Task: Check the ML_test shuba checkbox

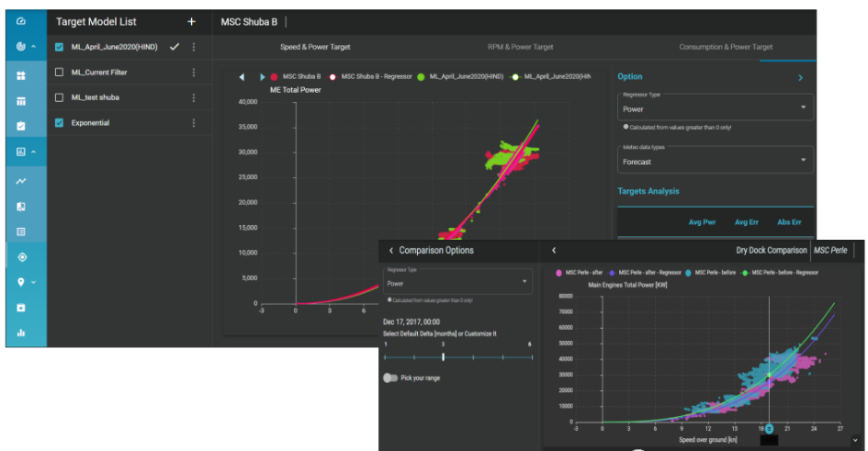Action: 60,97
